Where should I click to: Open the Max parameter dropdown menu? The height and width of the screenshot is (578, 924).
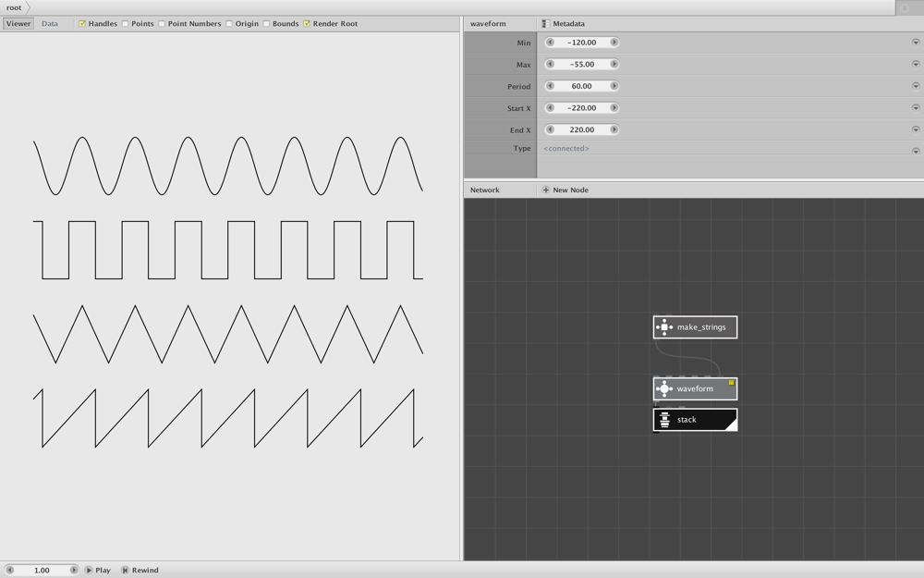point(916,65)
